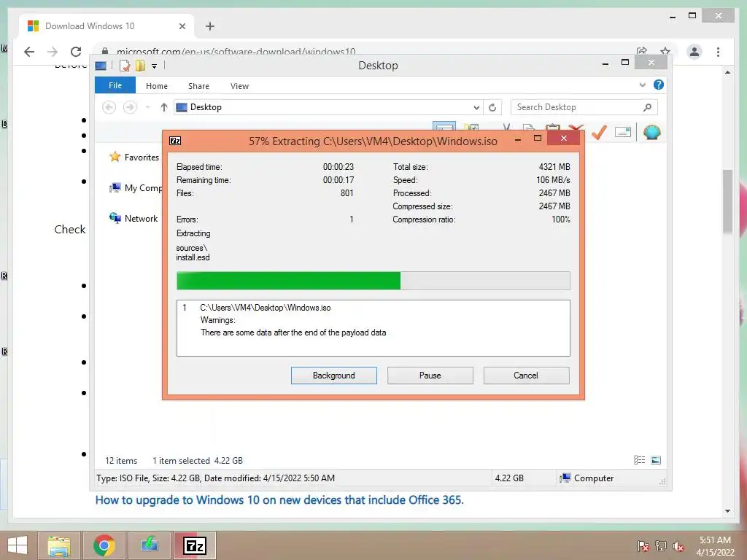Open a new Chrome tab
This screenshot has width=747, height=560.
click(210, 26)
